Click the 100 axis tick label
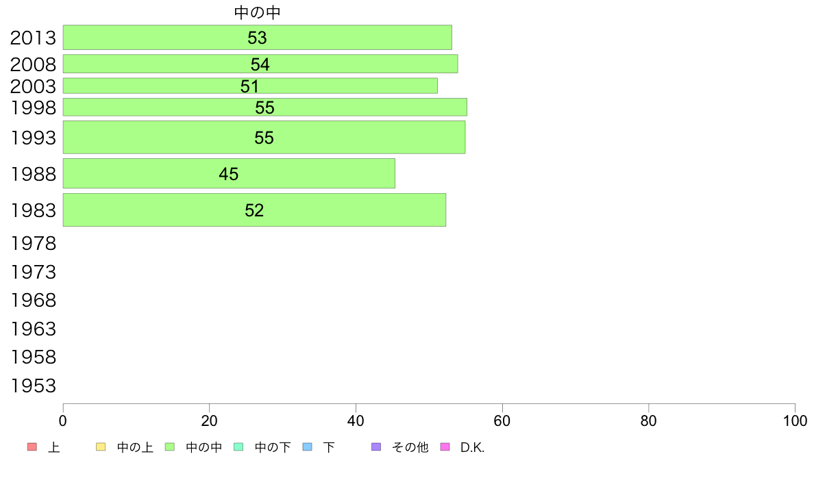This screenshot has width=814, height=504. (795, 421)
